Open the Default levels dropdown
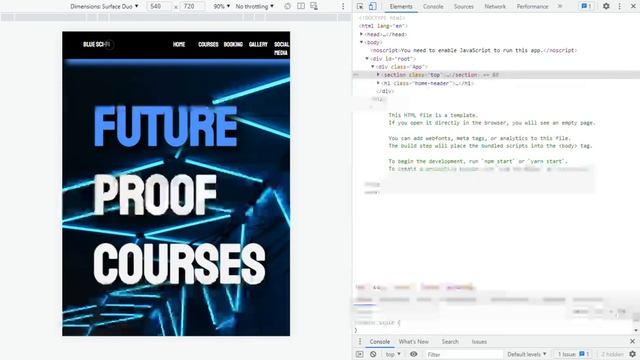This screenshot has width=640, height=360. [527, 354]
